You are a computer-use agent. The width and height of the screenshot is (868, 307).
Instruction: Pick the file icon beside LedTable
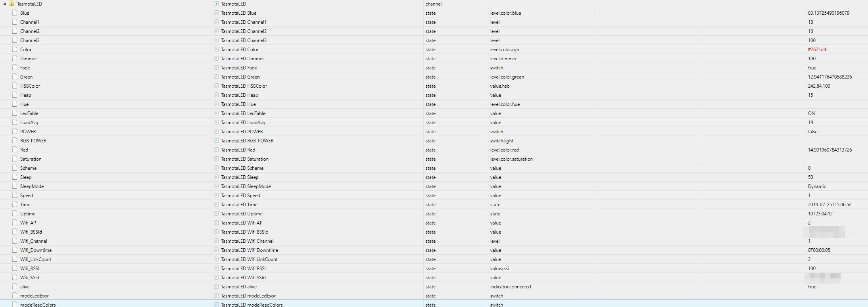15,113
